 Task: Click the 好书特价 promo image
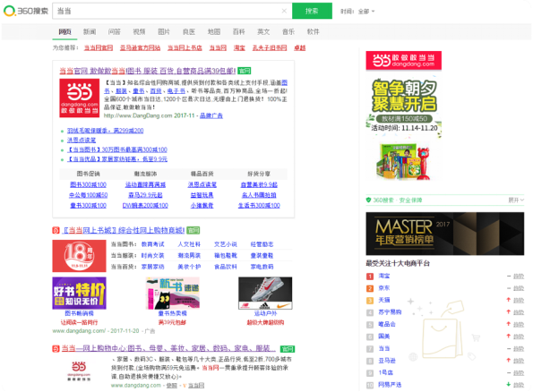[x=79, y=293]
